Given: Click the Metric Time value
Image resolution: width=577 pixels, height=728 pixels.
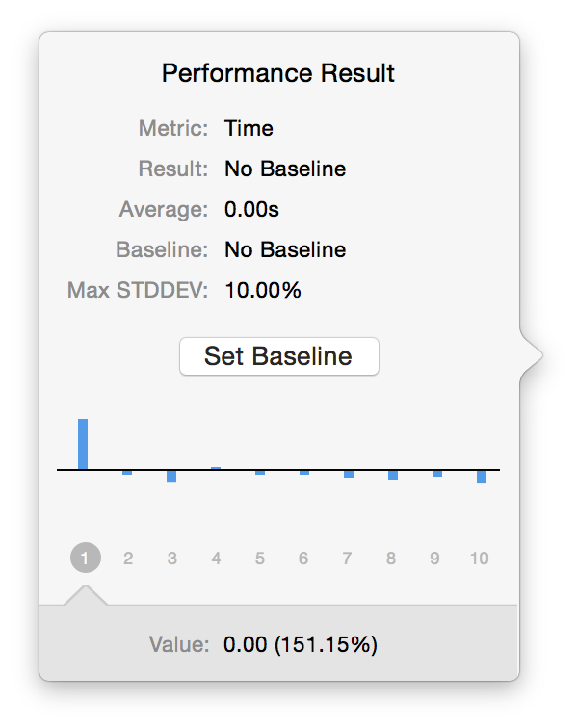Looking at the screenshot, I should point(249,128).
